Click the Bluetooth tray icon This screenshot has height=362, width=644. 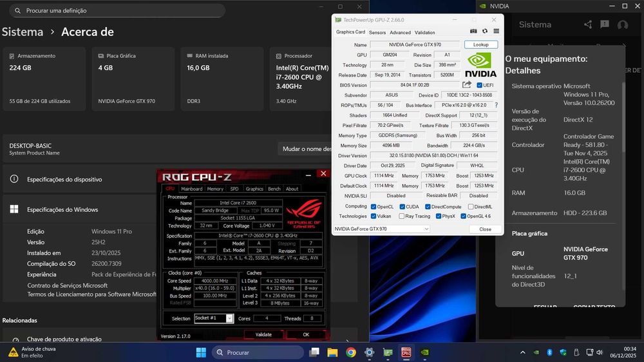pos(549,352)
